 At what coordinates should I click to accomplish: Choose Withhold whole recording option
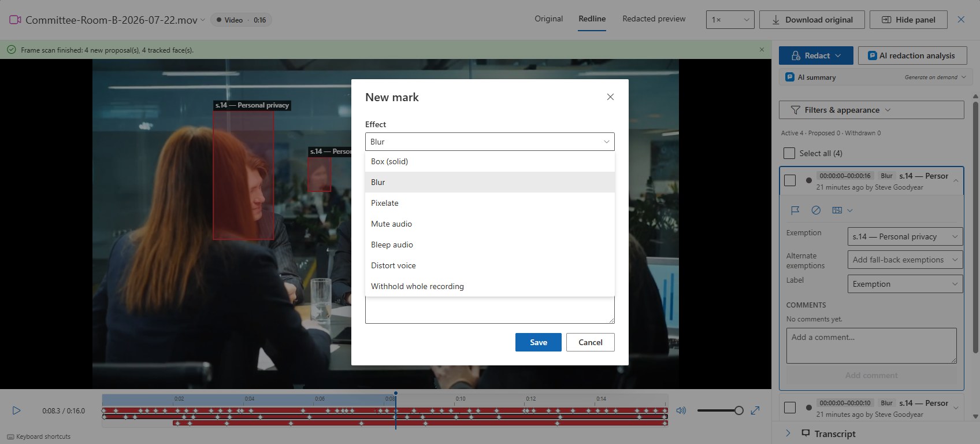click(489, 286)
